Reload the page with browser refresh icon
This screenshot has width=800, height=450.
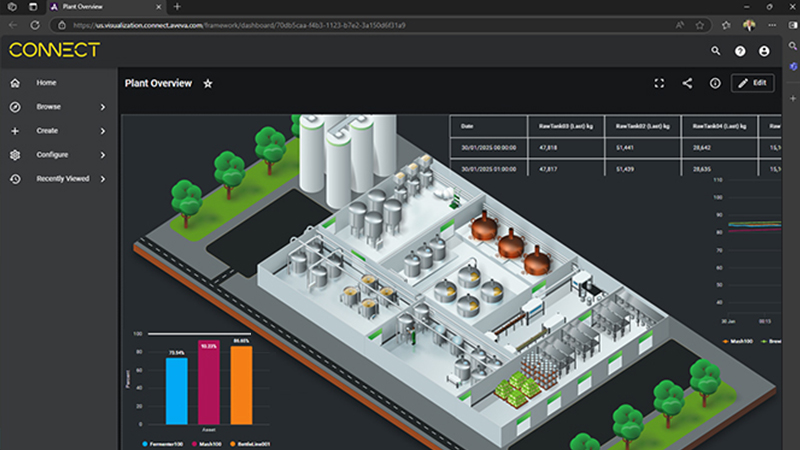pos(35,25)
